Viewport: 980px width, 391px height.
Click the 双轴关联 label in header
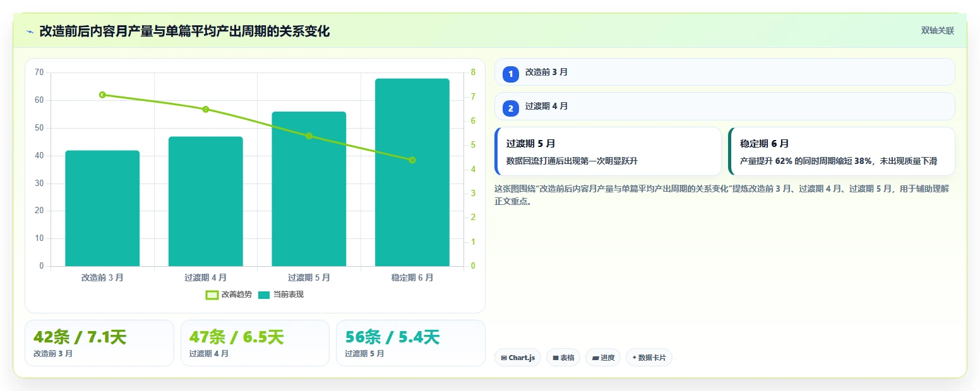(937, 31)
